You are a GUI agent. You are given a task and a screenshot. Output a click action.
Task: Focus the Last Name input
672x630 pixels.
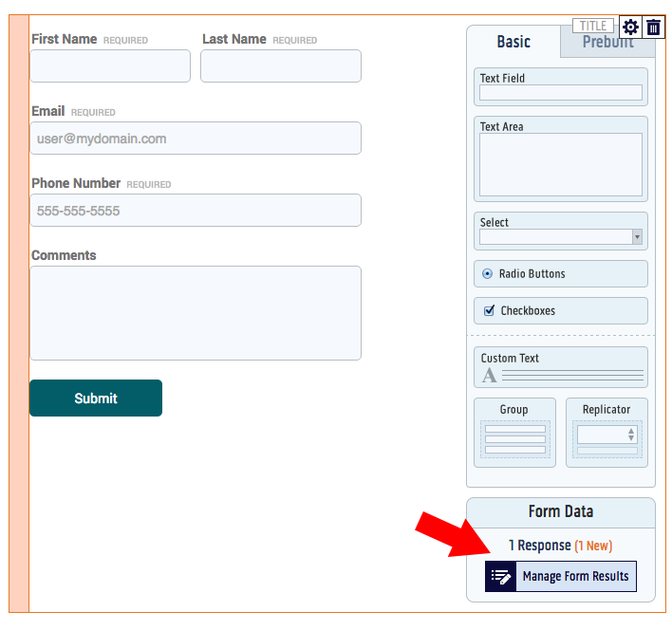pyautogui.click(x=281, y=66)
